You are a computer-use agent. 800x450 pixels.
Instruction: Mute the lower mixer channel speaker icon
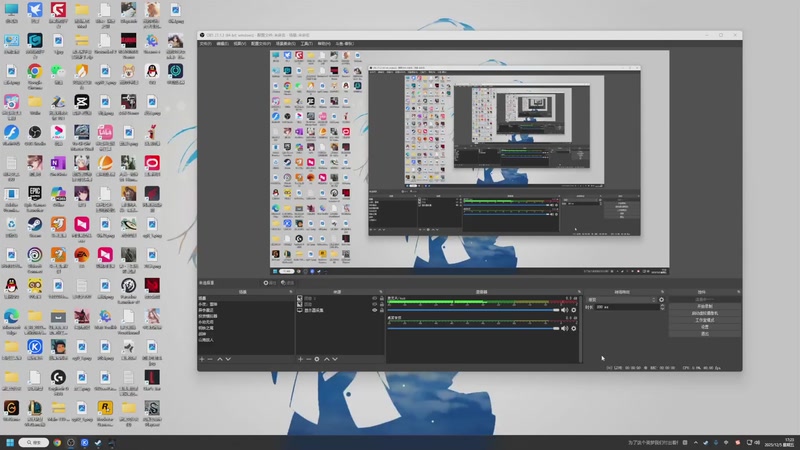(x=565, y=329)
